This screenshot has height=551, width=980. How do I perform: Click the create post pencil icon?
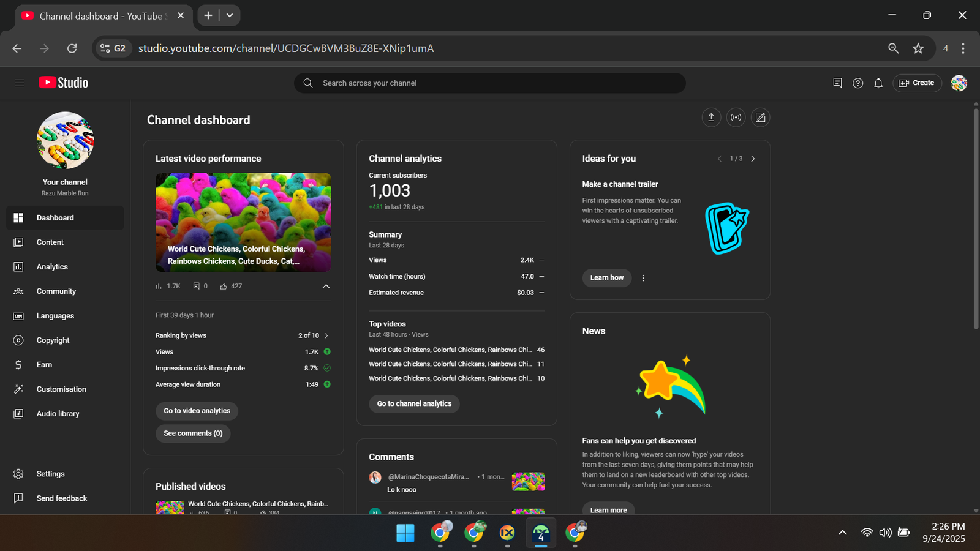click(760, 118)
